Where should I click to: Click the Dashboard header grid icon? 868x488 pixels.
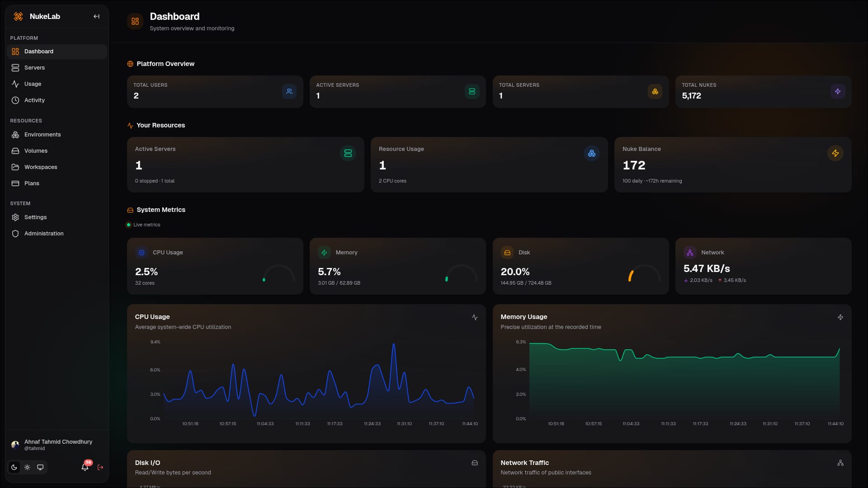coord(135,21)
